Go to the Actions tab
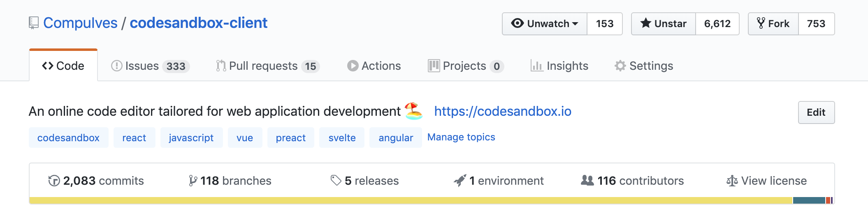Viewport: 868px width, 211px height. click(x=374, y=66)
